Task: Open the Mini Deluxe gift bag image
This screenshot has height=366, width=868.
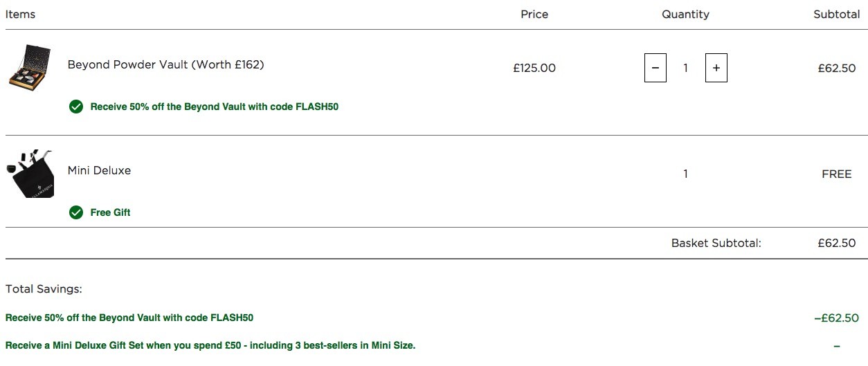Action: coord(30,174)
